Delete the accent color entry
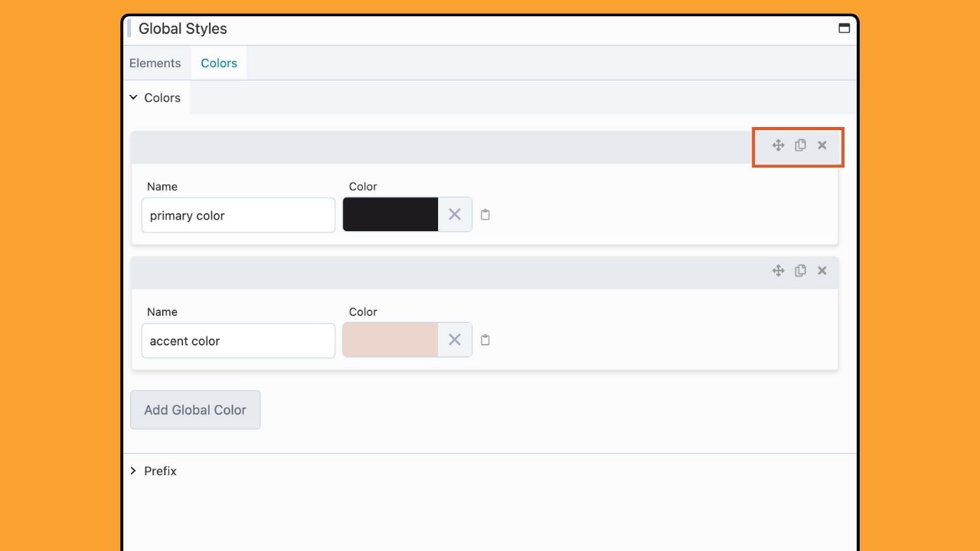Image resolution: width=980 pixels, height=551 pixels. pos(822,271)
